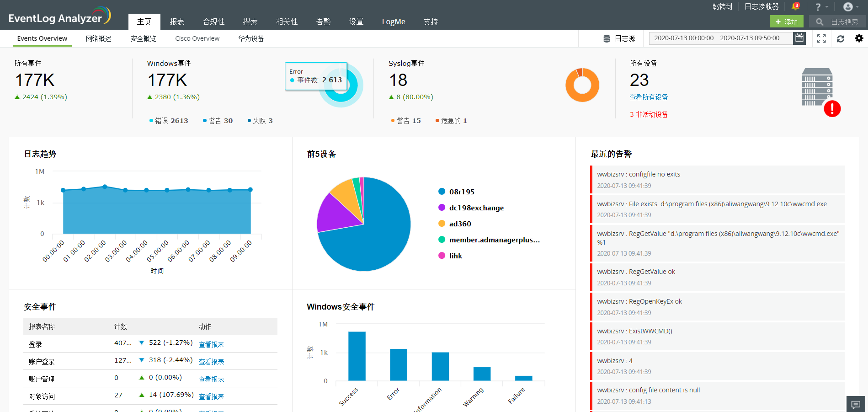Viewport: 868px width, 412px height.
Task: Open the chat feedback icon
Action: (x=856, y=404)
